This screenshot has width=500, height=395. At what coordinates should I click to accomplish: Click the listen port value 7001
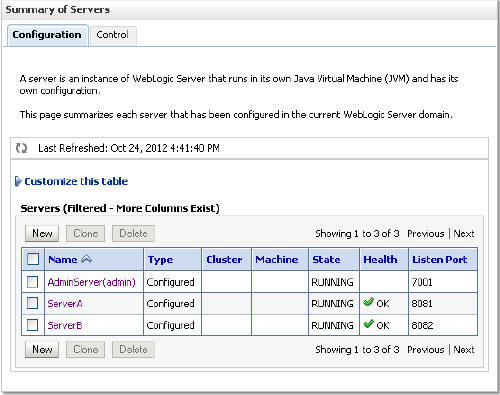point(422,282)
